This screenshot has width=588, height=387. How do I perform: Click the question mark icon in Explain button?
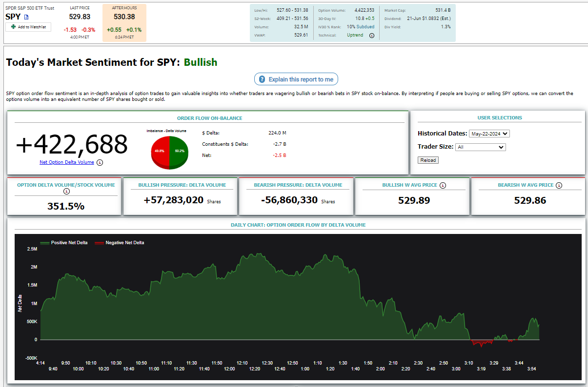point(262,79)
